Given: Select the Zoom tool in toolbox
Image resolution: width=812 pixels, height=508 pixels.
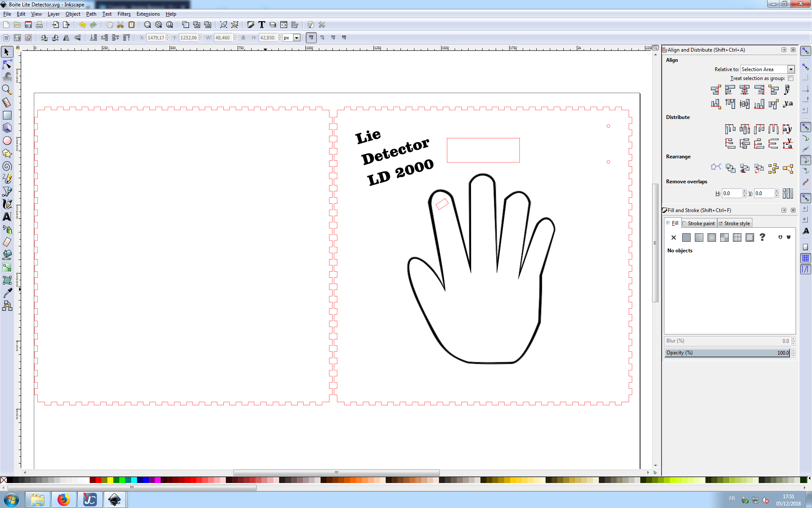Looking at the screenshot, I should [x=7, y=90].
